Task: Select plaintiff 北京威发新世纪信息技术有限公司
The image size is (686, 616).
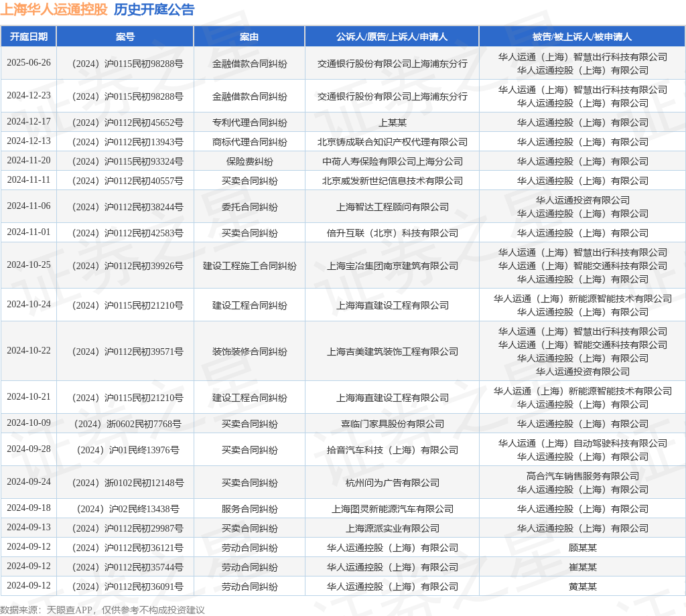Action: [393, 181]
